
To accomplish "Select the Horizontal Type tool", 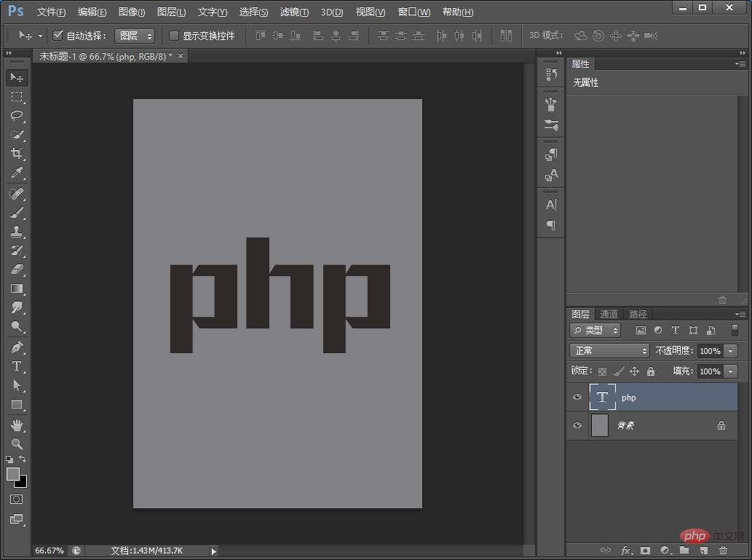I will (17, 366).
